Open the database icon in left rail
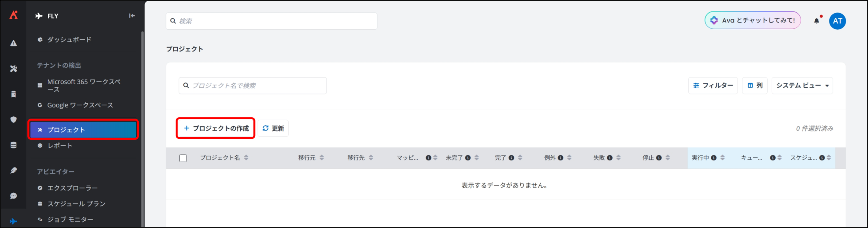Screen dimensions: 868x228 14,145
